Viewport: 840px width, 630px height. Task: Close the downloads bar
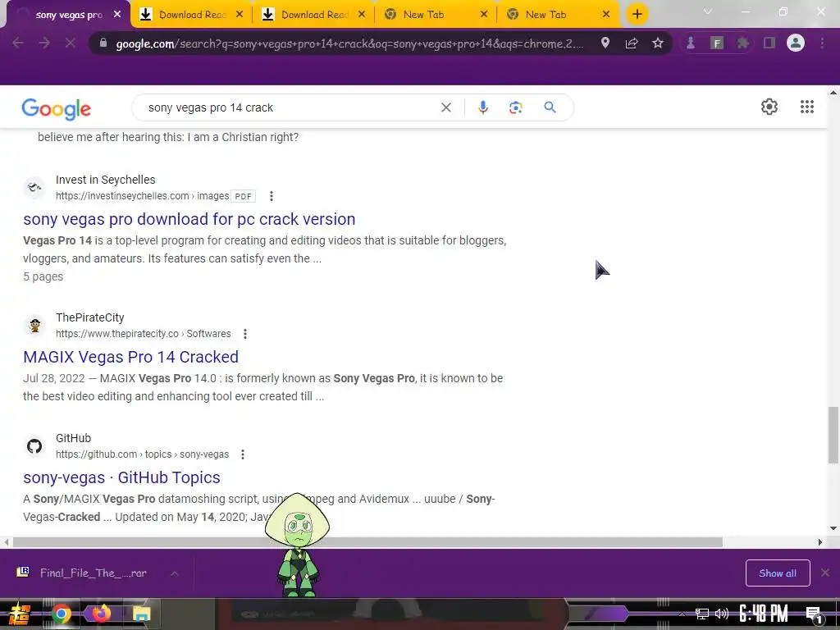[825, 573]
